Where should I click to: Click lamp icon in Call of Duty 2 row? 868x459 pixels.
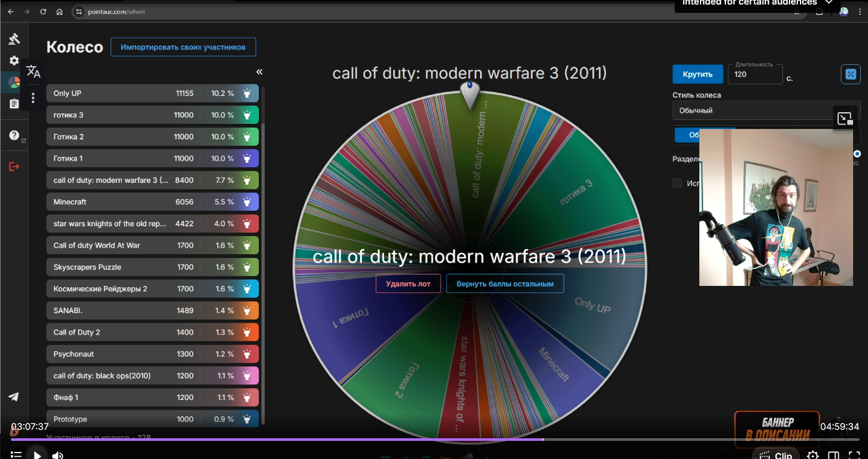click(x=247, y=333)
